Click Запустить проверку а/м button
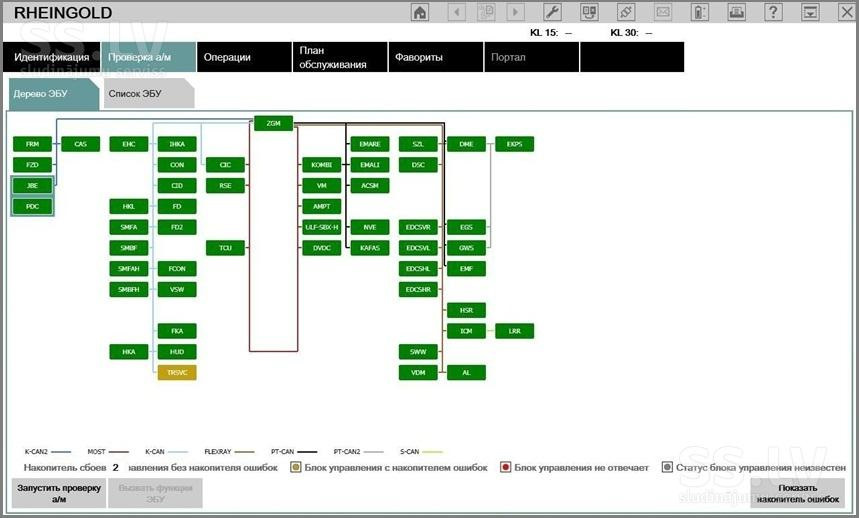 click(x=59, y=493)
